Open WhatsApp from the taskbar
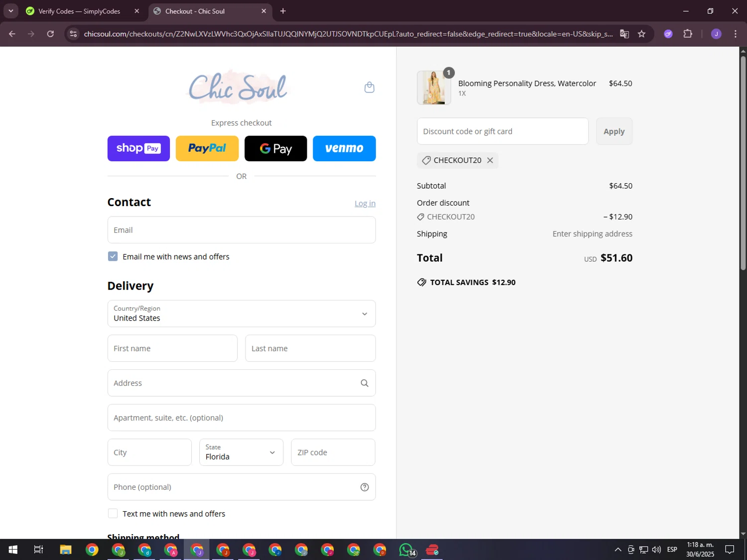The height and width of the screenshot is (560, 747). [x=406, y=550]
